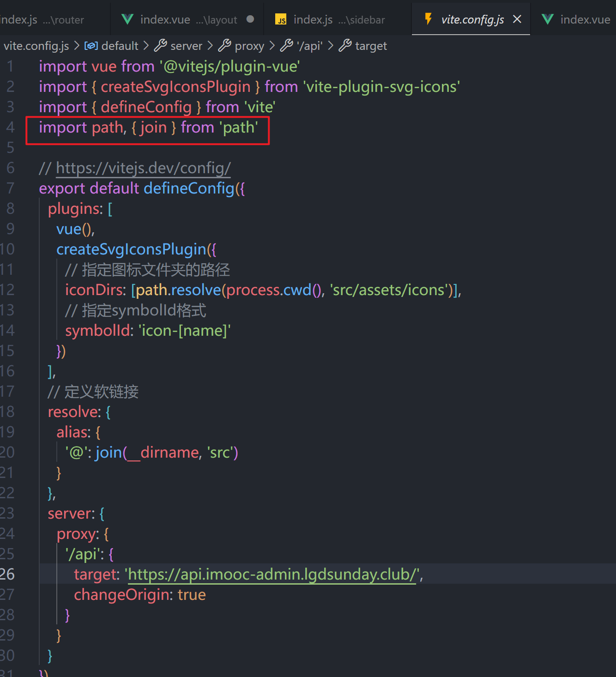Screen dimensions: 616x677
Task: Click the Vue icon on the rightmost index.vue tab
Action: point(548,19)
